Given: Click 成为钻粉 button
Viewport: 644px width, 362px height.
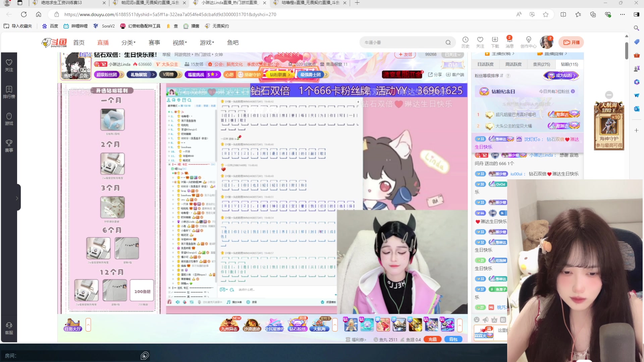Looking at the screenshot, I should coord(561,75).
